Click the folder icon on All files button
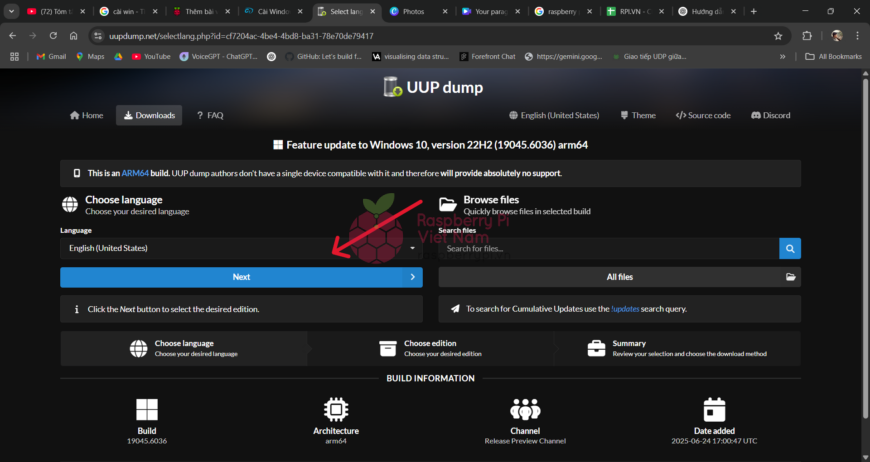870x462 pixels. [x=790, y=277]
